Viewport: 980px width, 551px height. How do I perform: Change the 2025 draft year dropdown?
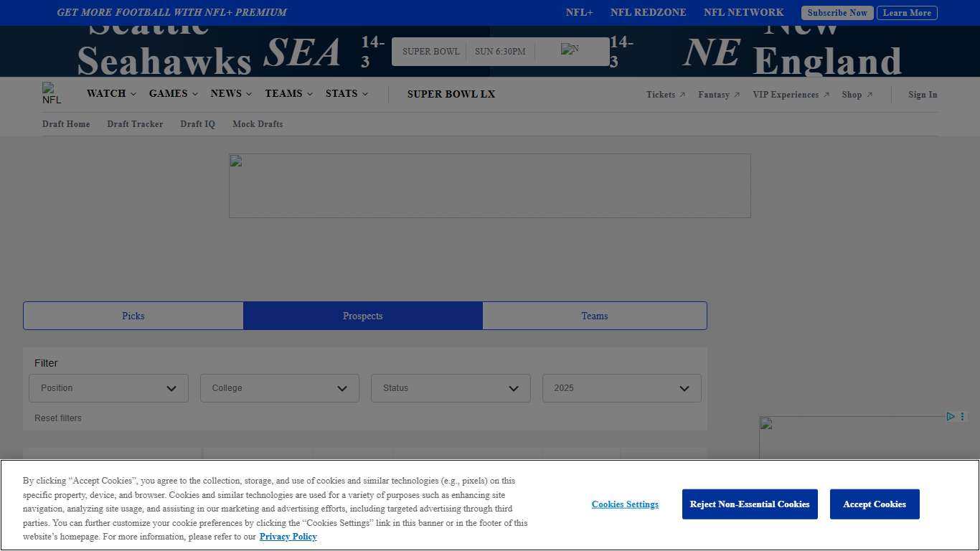tap(621, 388)
